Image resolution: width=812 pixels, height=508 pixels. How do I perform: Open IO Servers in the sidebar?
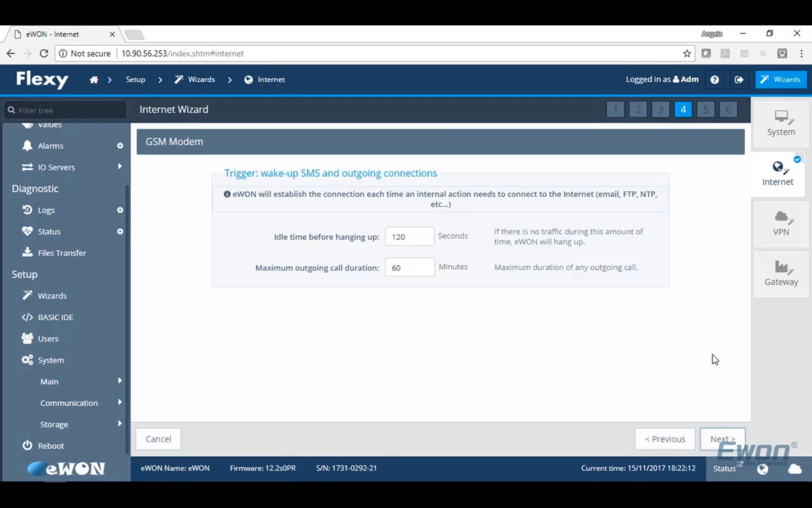(56, 167)
